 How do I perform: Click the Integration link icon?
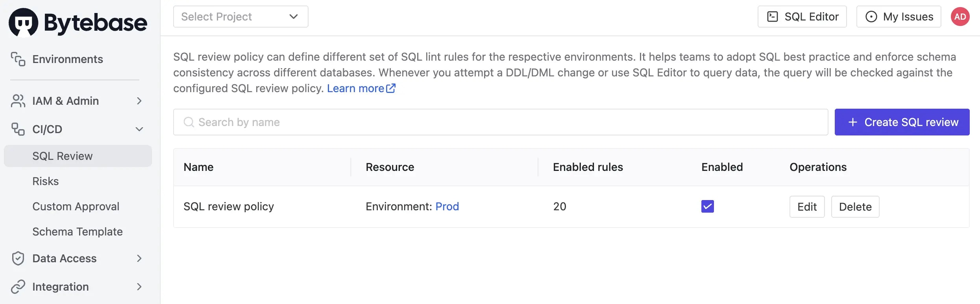[18, 287]
